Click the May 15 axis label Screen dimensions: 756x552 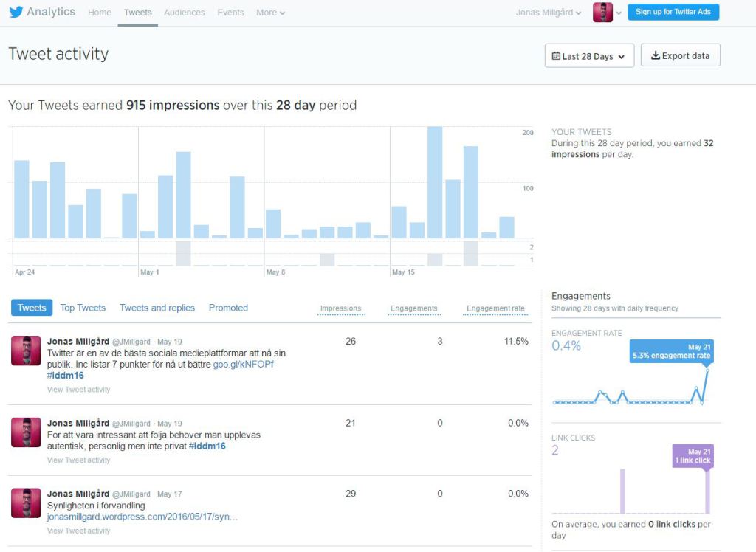coord(403,272)
